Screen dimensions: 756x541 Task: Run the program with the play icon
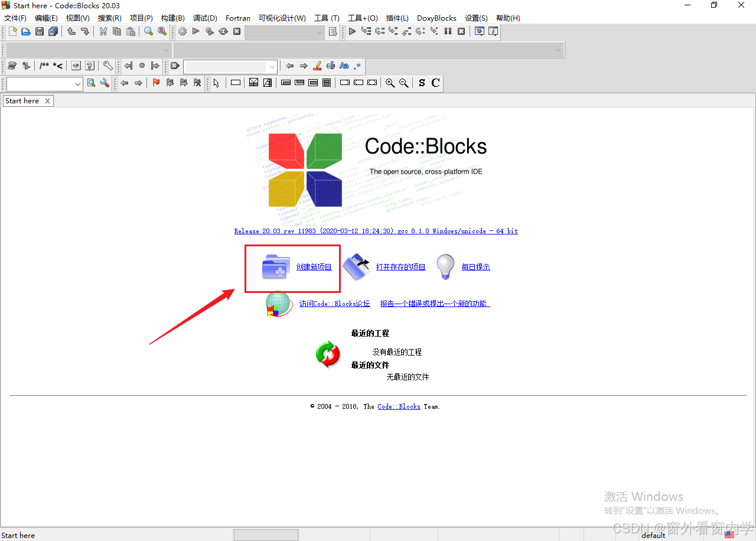coord(196,32)
